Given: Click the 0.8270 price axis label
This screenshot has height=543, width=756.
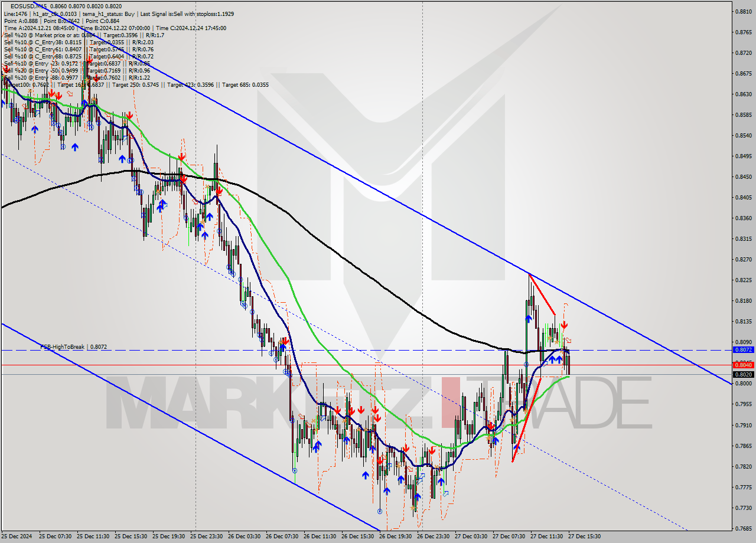Looking at the screenshot, I should point(742,259).
